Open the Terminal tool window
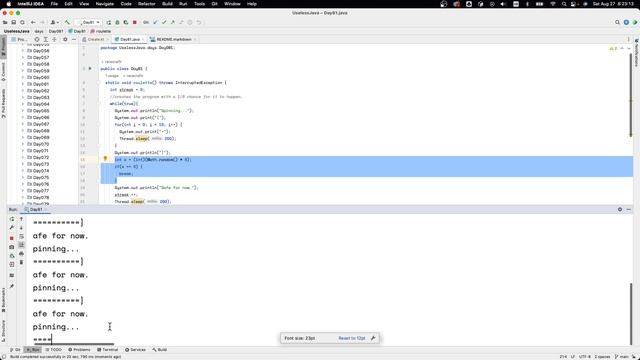 [x=107, y=350]
